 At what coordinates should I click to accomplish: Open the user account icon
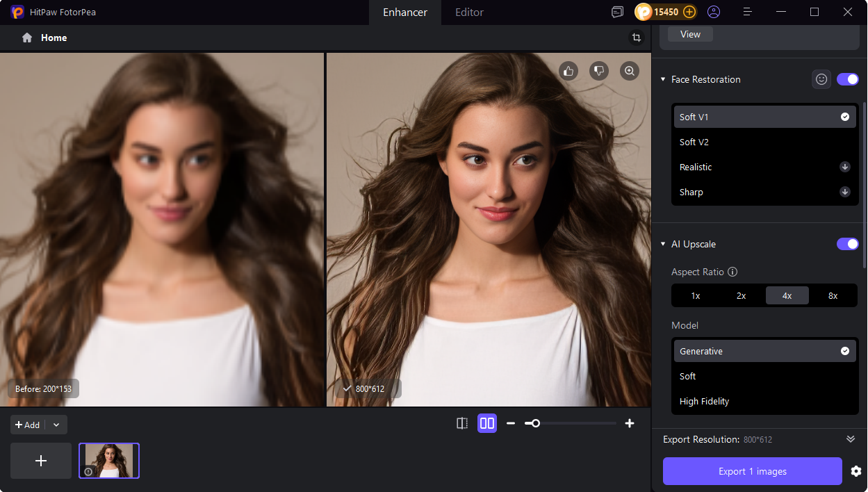point(714,12)
